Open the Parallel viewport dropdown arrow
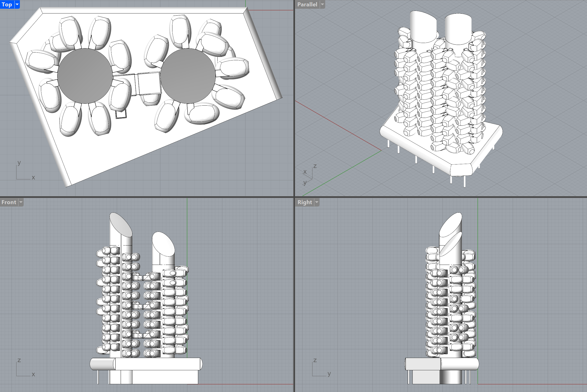587x392 pixels. pos(322,4)
